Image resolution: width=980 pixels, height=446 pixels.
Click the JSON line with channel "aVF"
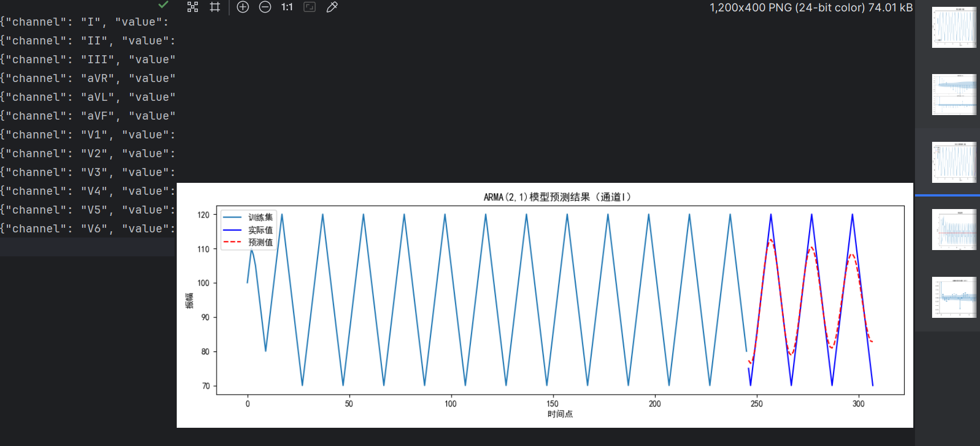point(88,116)
